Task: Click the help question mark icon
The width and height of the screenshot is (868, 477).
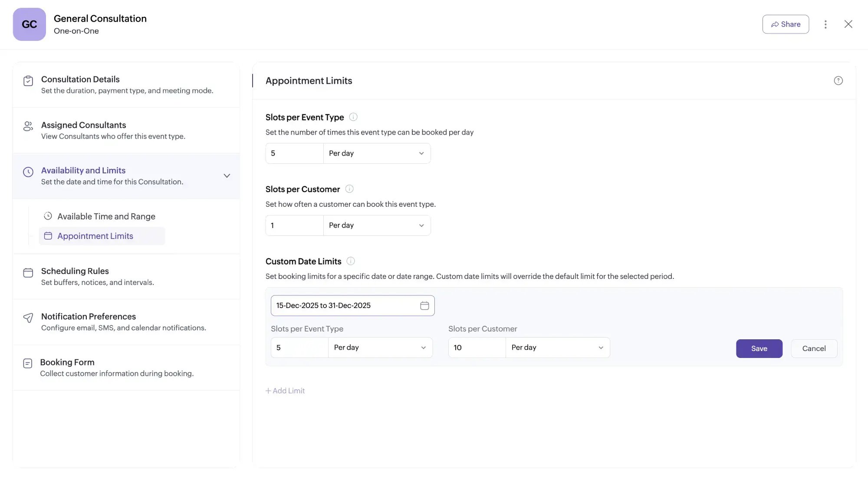Action: (838, 81)
